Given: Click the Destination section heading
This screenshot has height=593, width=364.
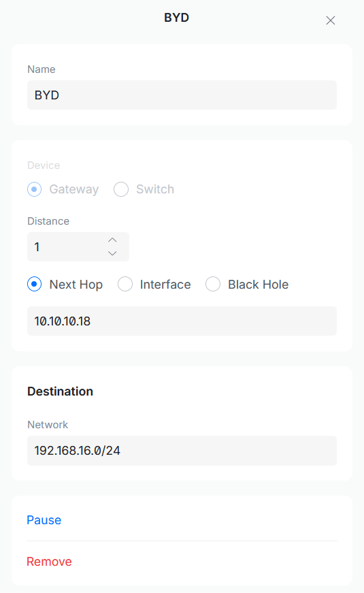Looking at the screenshot, I should coord(60,391).
